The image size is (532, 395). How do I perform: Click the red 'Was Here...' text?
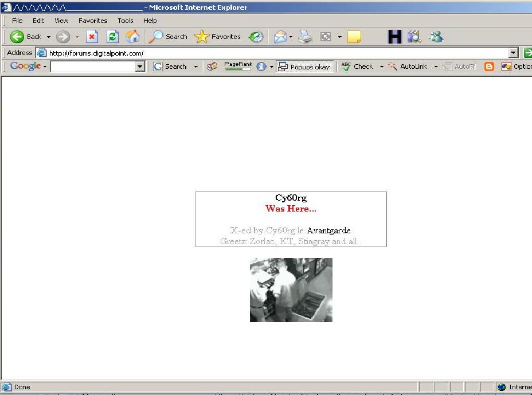click(291, 209)
